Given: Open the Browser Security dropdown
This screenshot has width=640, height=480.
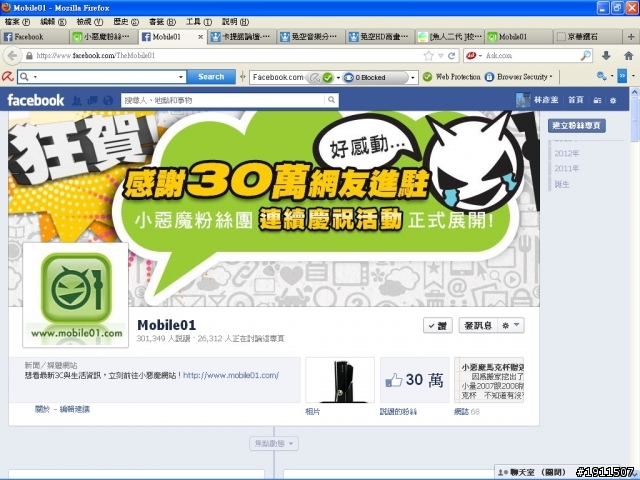Looking at the screenshot, I should [551, 77].
